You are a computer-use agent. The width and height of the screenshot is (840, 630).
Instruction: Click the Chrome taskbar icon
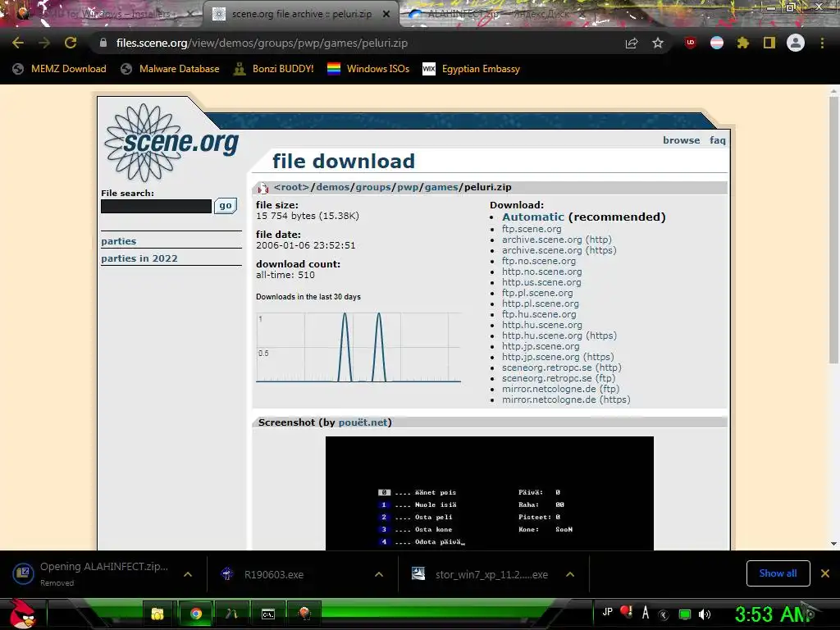pyautogui.click(x=196, y=614)
